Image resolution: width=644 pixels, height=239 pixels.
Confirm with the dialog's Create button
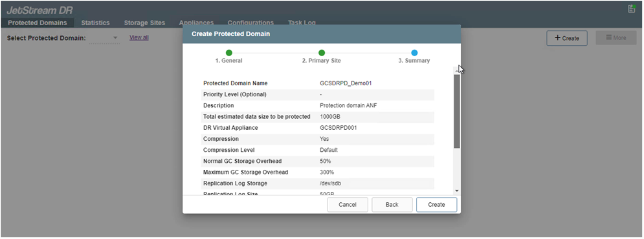(x=437, y=205)
